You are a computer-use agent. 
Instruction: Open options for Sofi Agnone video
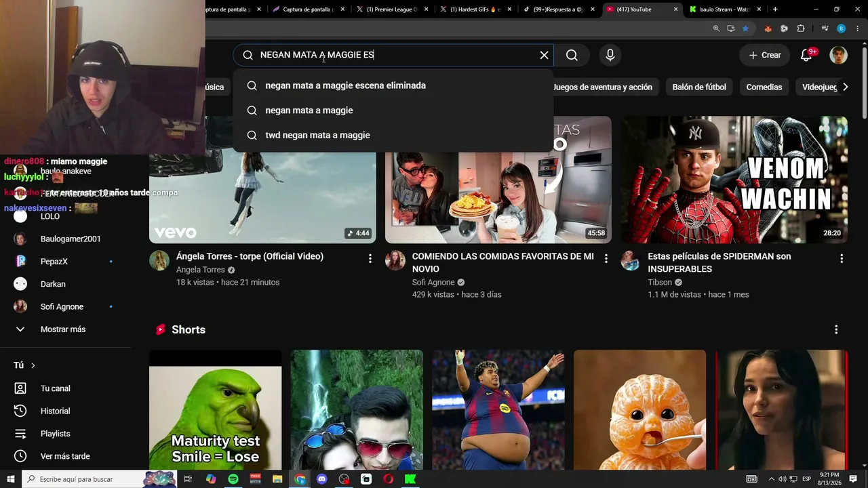pos(606,258)
